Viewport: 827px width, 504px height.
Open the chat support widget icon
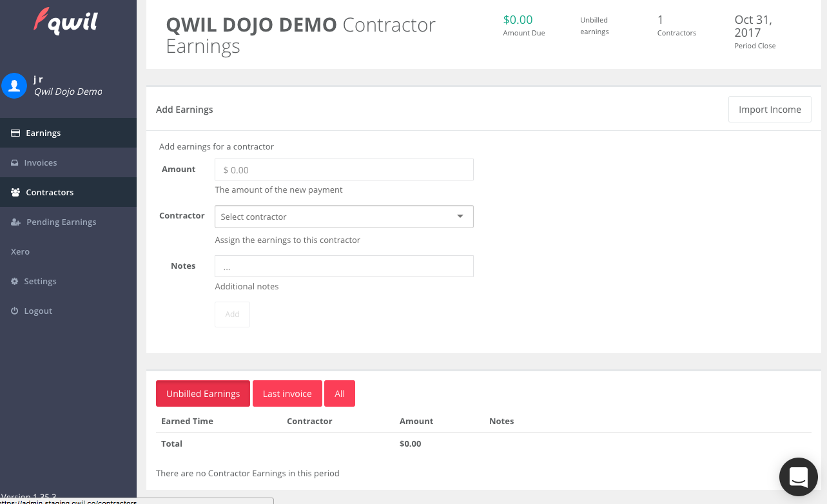[x=798, y=477]
